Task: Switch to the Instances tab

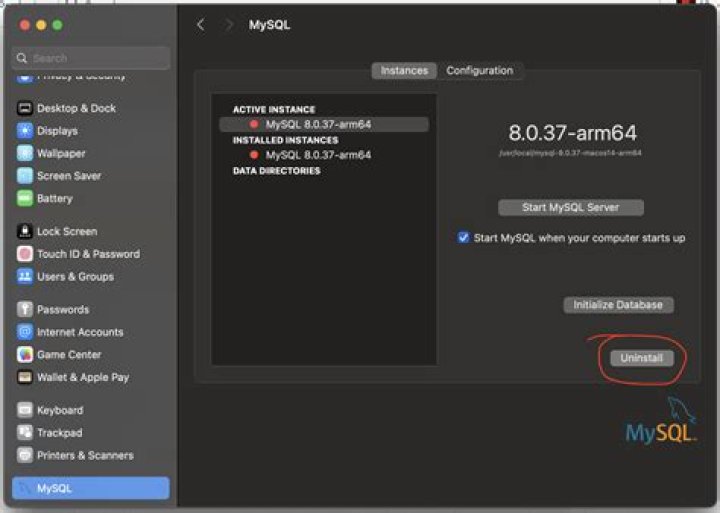Action: [x=404, y=71]
